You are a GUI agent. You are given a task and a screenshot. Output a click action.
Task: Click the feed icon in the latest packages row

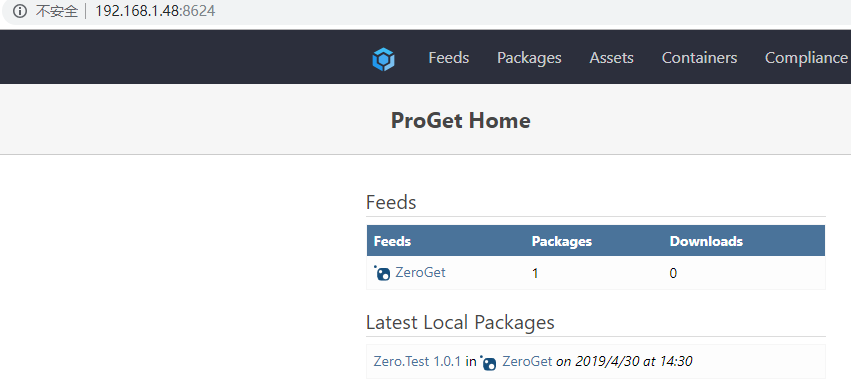click(x=488, y=362)
